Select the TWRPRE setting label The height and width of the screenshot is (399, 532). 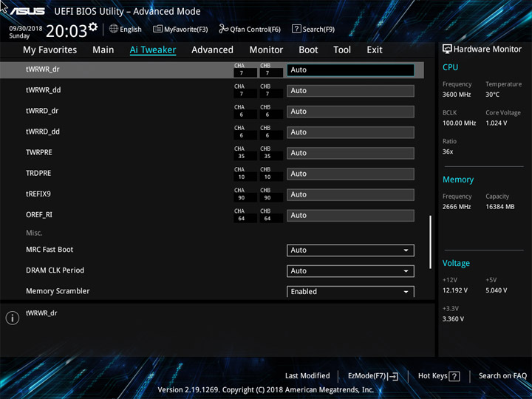click(39, 152)
